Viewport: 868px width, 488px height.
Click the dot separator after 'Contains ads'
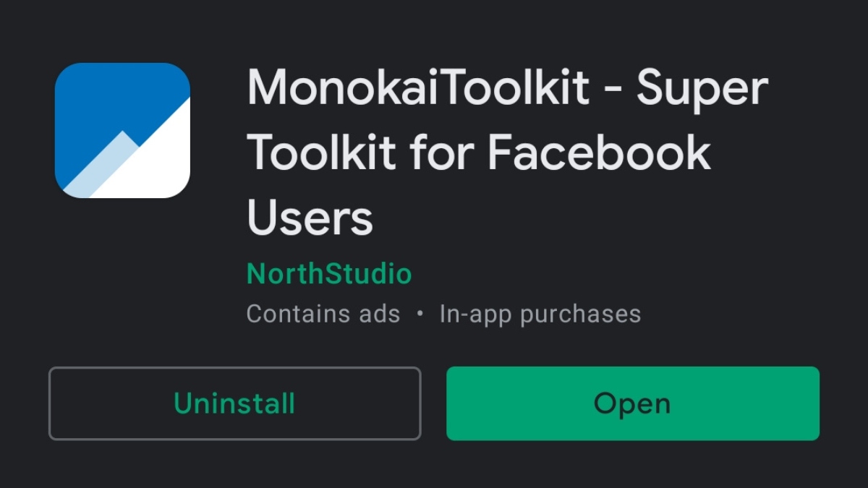pyautogui.click(x=420, y=314)
